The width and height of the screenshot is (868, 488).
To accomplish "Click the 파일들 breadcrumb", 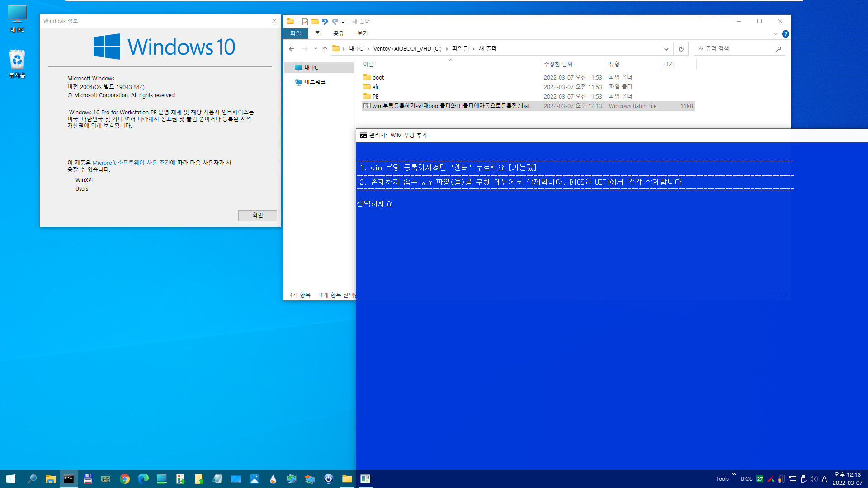I will [x=460, y=49].
